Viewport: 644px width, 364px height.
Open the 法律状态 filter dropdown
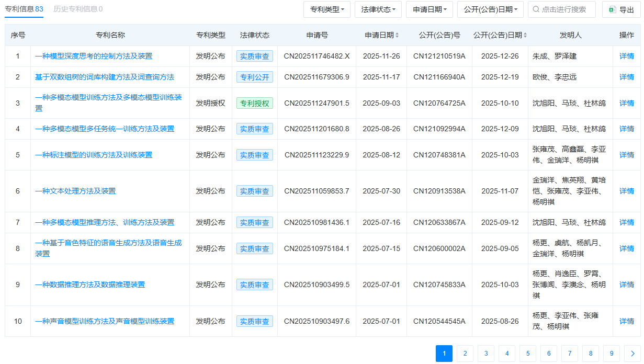[378, 9]
